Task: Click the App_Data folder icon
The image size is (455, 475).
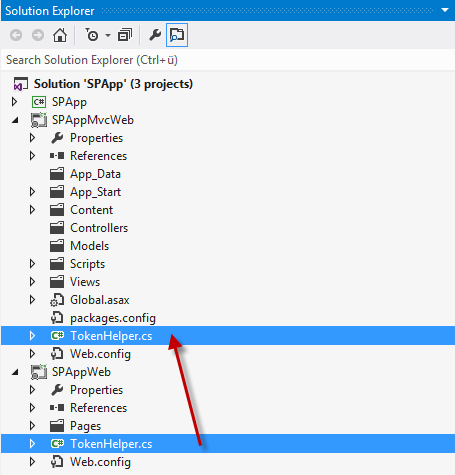Action: coord(57,174)
